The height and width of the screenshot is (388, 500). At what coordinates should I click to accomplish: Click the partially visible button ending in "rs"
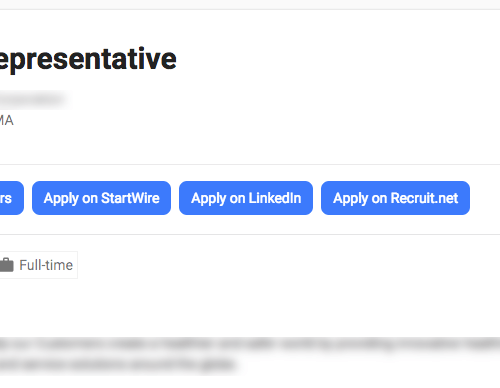pyautogui.click(x=12, y=198)
